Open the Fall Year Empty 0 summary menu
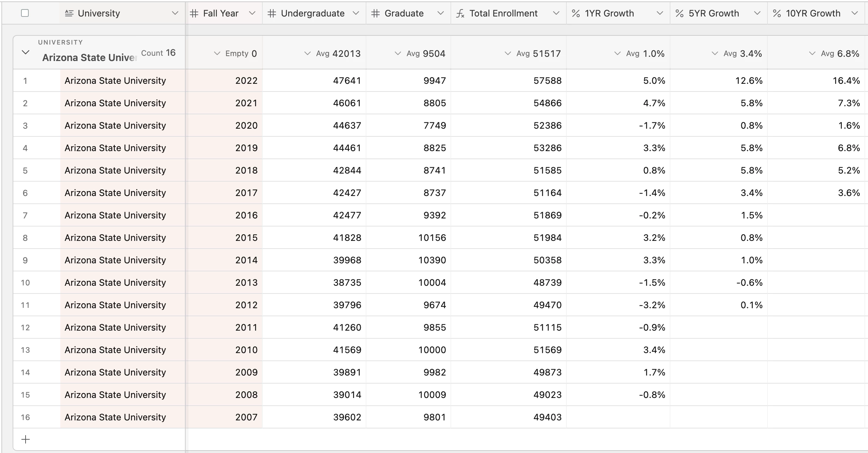The image size is (868, 453). click(x=236, y=54)
